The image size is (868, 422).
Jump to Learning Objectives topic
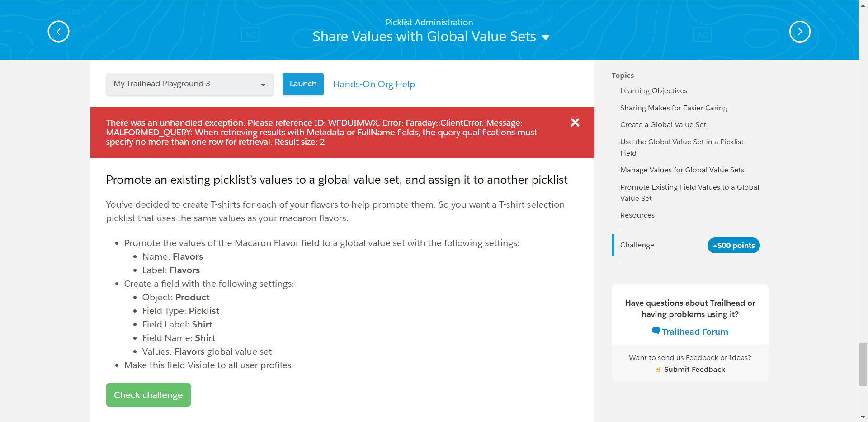(x=653, y=91)
